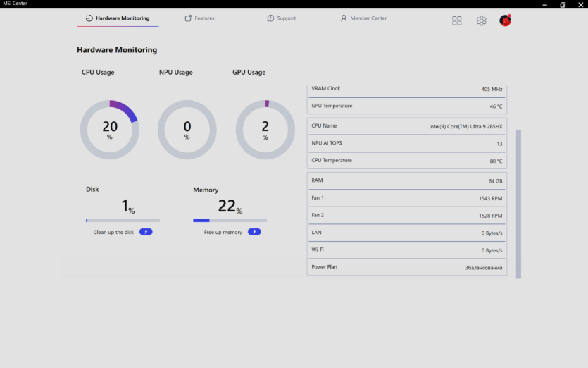
Task: Go to the Member Center tab
Action: point(363,18)
